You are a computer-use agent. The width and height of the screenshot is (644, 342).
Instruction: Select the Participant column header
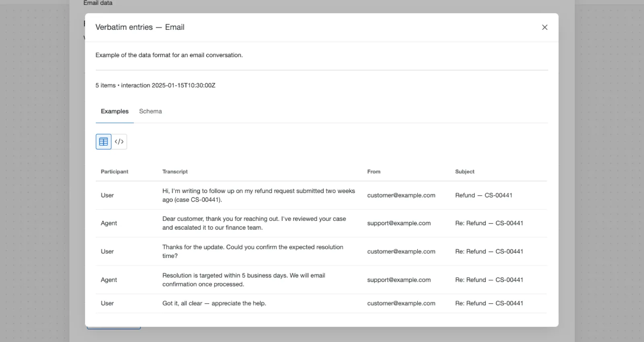point(114,171)
